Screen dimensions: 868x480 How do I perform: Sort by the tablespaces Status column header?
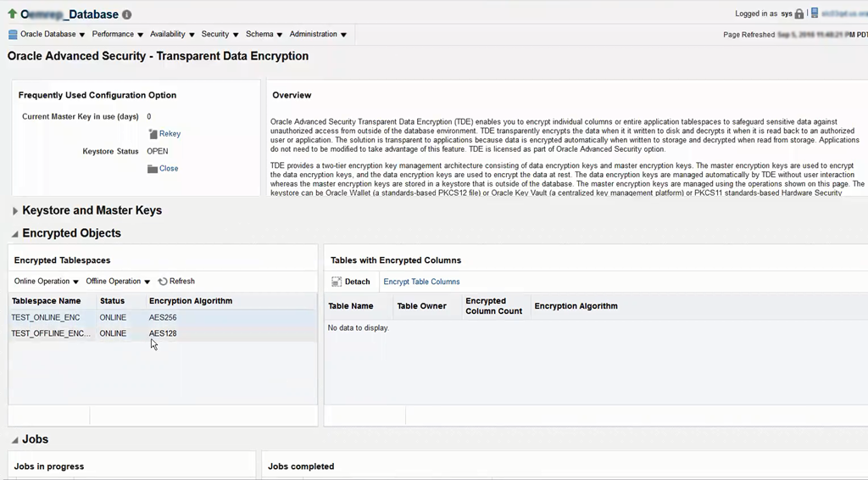click(x=113, y=300)
